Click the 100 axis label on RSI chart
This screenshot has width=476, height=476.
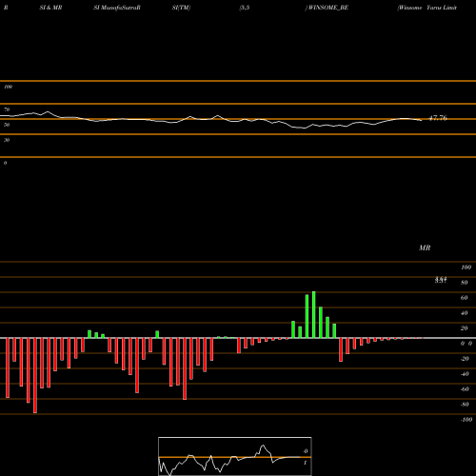pyautogui.click(x=8, y=87)
